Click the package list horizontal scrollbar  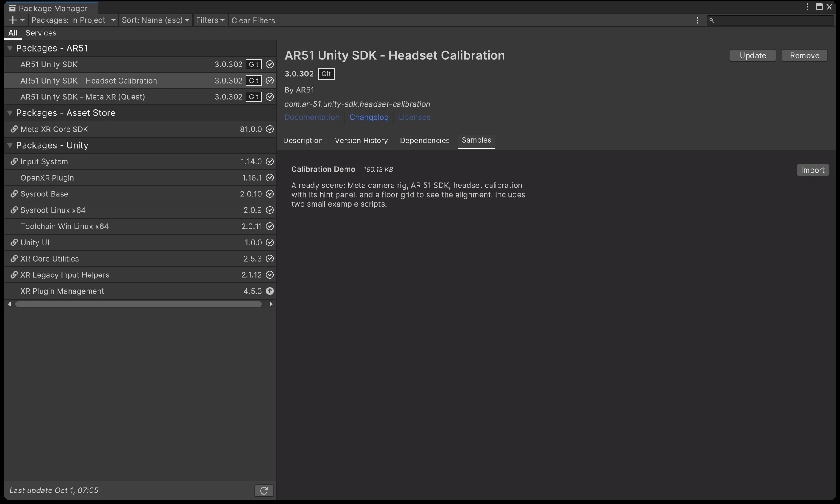point(139,304)
